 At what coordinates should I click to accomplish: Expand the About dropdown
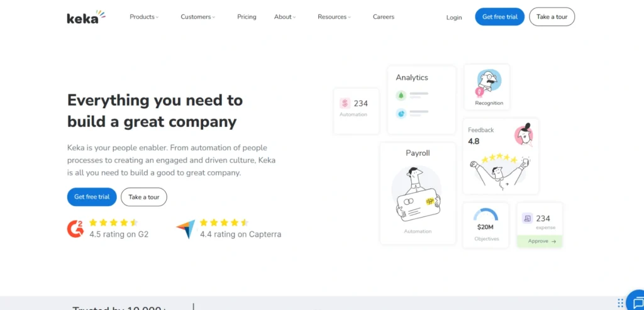[x=285, y=17]
